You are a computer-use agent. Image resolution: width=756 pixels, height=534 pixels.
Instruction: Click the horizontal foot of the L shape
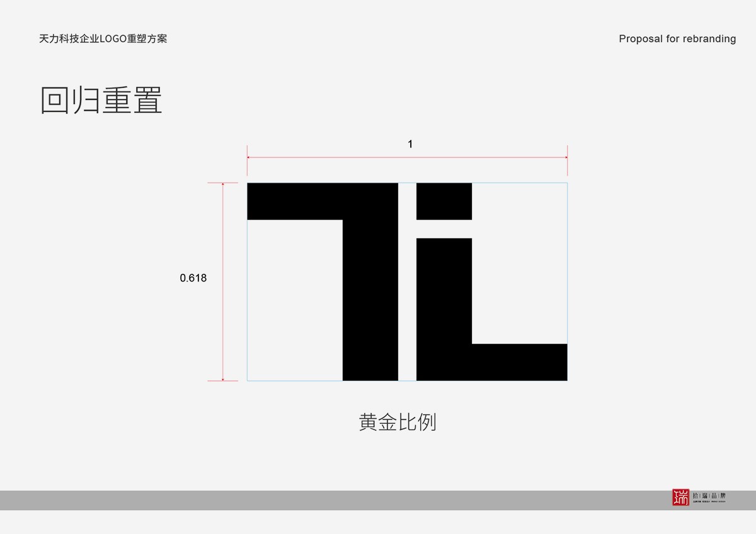point(519,362)
